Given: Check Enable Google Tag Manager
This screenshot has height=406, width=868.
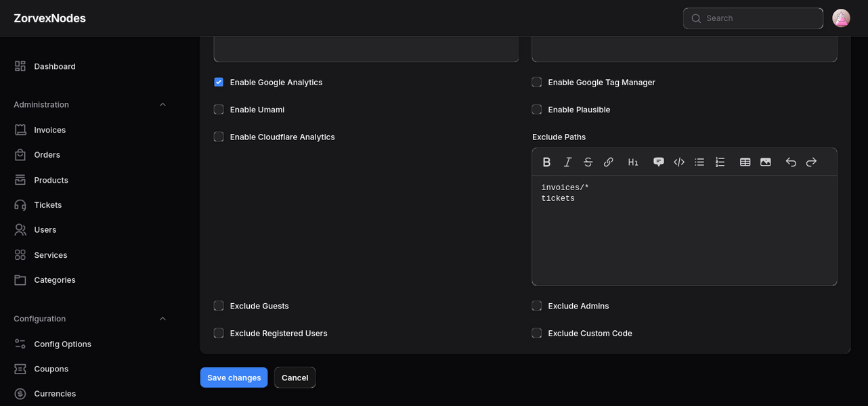Looking at the screenshot, I should click(x=537, y=82).
